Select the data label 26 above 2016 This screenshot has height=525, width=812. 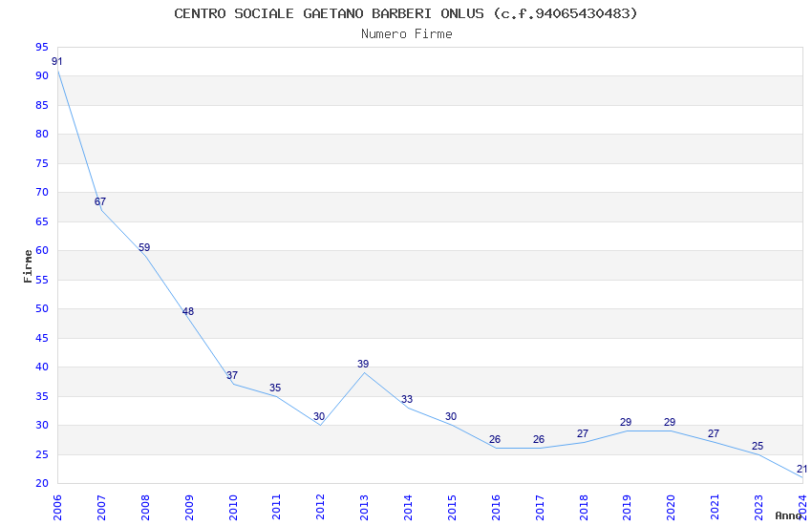(x=495, y=440)
